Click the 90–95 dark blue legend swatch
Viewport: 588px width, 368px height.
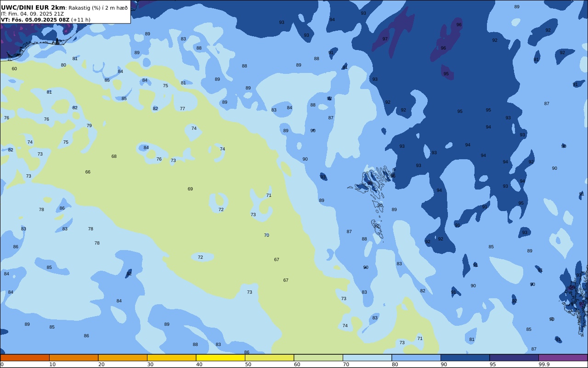(465, 357)
